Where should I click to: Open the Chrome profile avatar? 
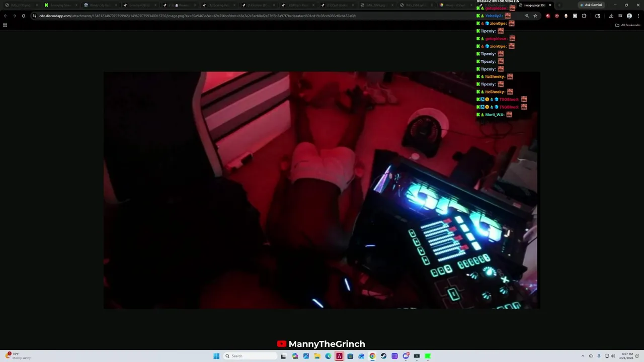coord(629,16)
